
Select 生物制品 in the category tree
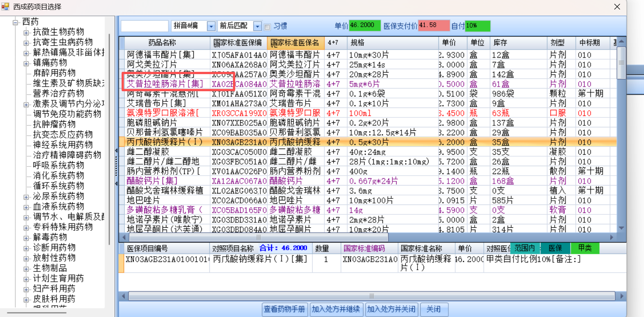(50, 268)
